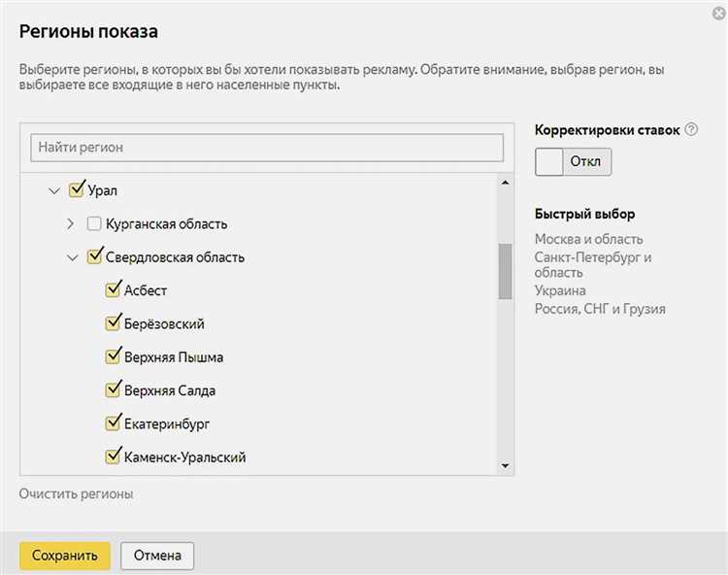The image size is (728, 575).
Task: Expand the Курганская область node
Action: (71, 224)
